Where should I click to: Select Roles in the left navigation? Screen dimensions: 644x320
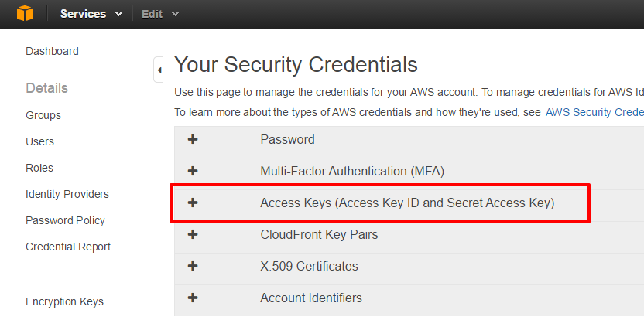pyautogui.click(x=39, y=168)
